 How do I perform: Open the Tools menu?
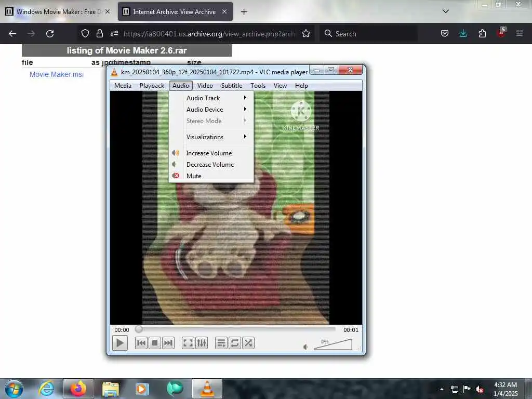click(258, 86)
